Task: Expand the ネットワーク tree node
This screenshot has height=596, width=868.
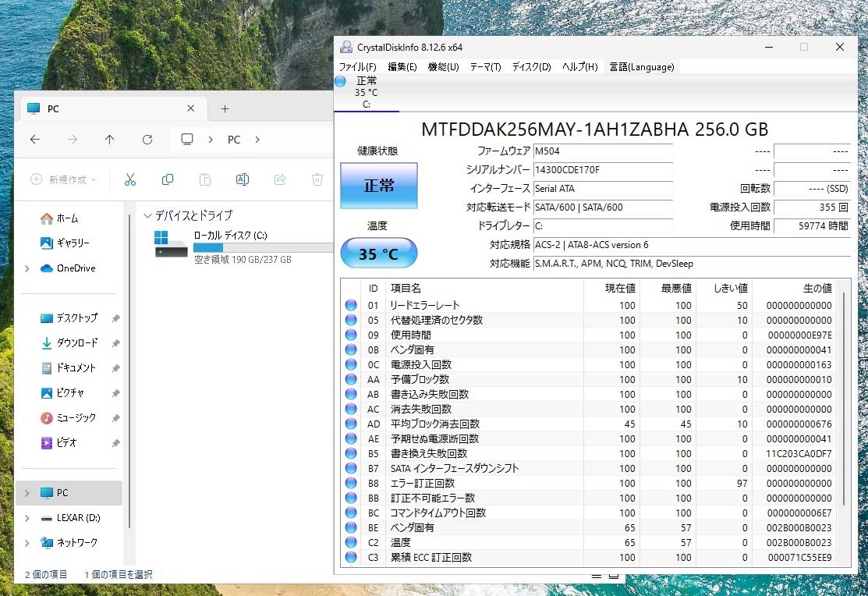Action: (x=27, y=543)
